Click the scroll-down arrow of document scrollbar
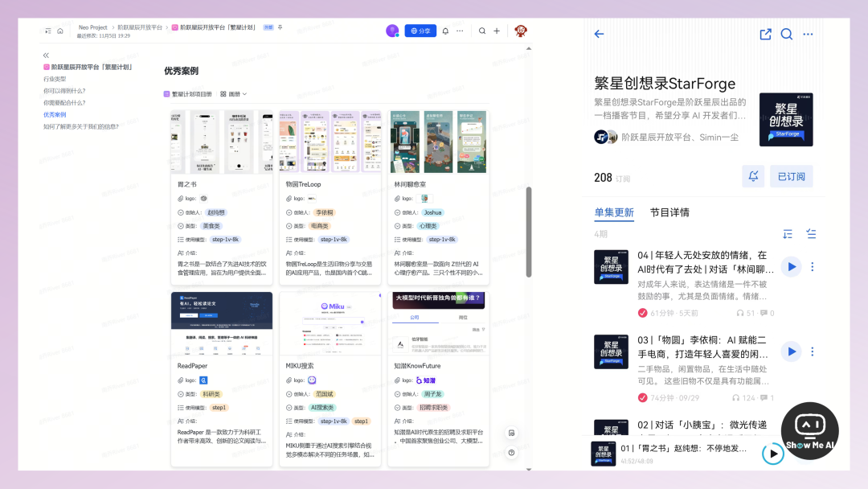Viewport: 868px width, 489px height. coord(529,469)
